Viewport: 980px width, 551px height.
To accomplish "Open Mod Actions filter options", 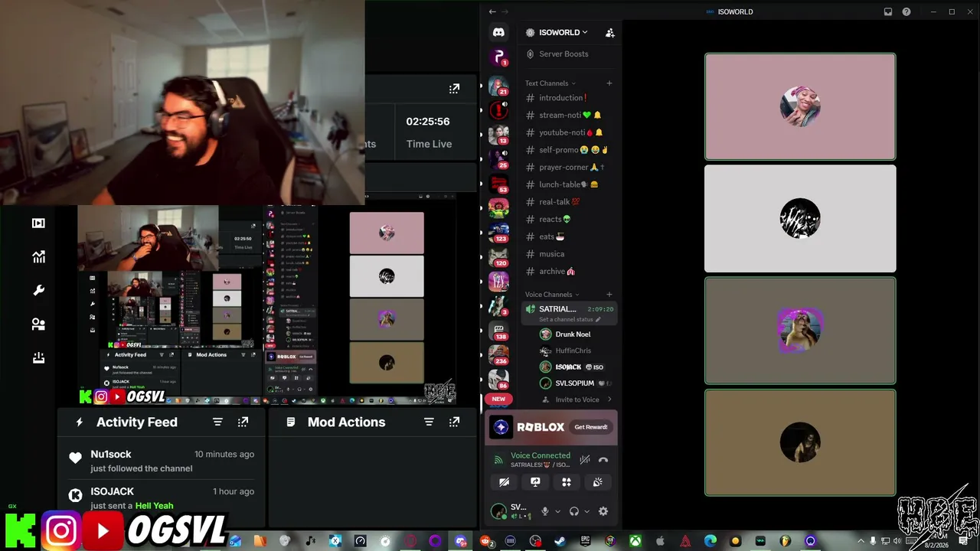I will click(429, 422).
